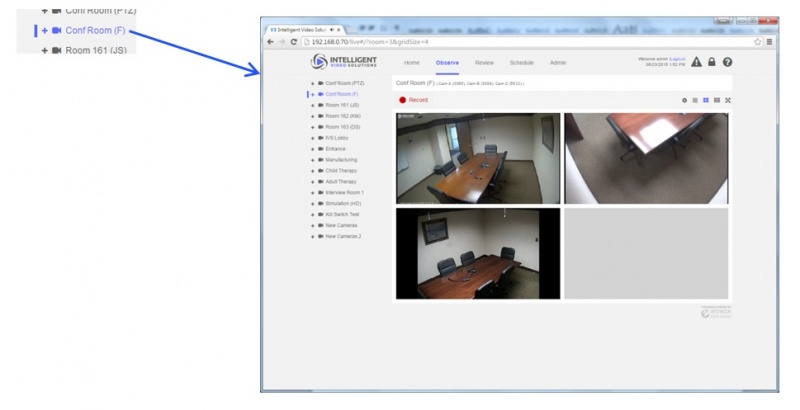Open the Schedule tab
800x410 pixels.
point(521,63)
